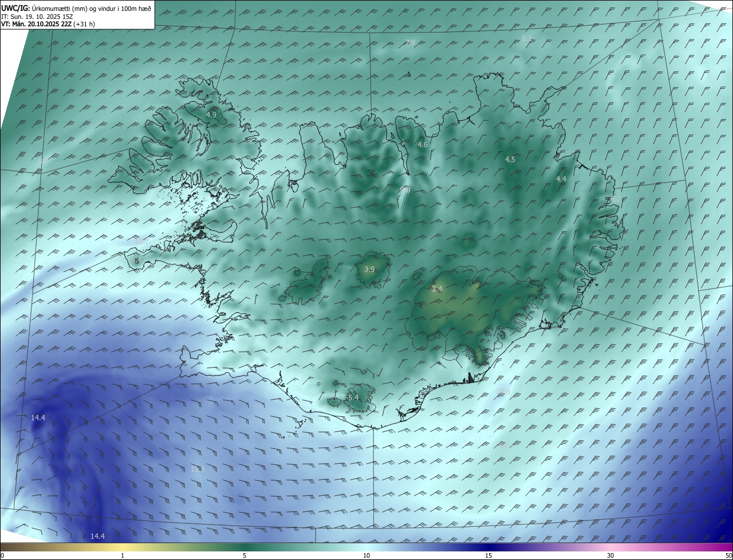Click the 4.9 value over the Westfjords
The image size is (733, 560).
(211, 115)
